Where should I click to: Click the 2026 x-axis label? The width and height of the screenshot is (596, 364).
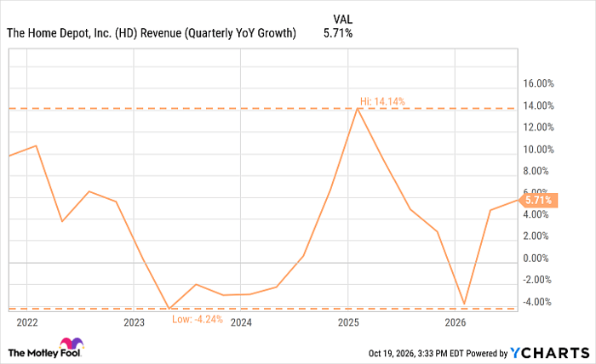click(456, 322)
